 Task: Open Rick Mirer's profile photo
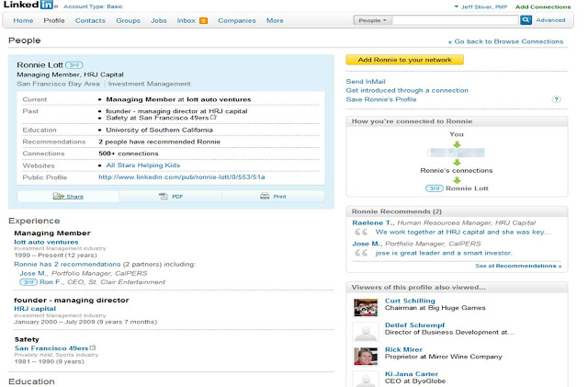click(366, 357)
